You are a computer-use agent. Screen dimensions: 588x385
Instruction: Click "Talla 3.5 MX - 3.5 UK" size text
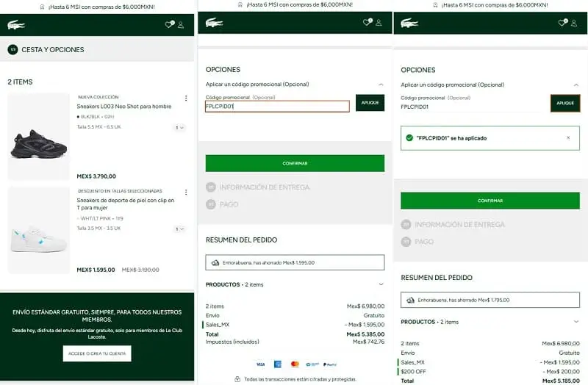(99, 229)
